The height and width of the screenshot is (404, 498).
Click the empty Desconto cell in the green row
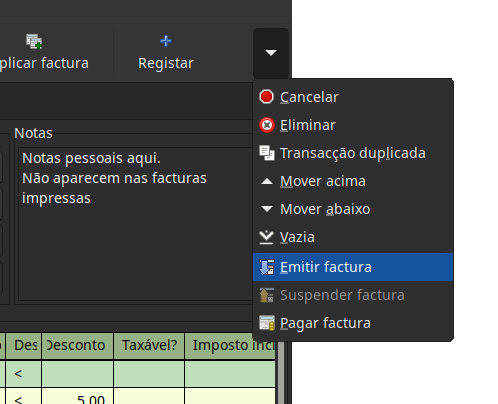pos(77,374)
